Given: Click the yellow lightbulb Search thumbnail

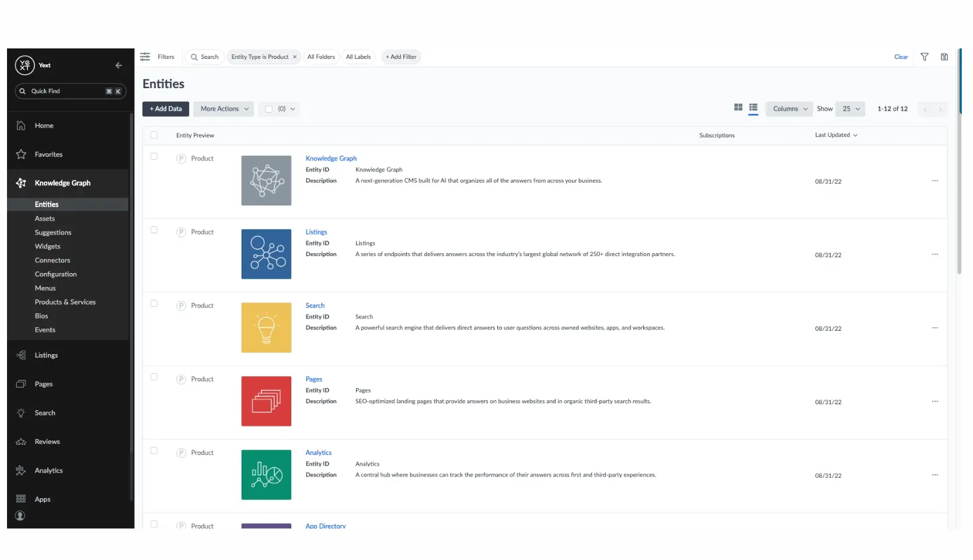Looking at the screenshot, I should pos(266,328).
